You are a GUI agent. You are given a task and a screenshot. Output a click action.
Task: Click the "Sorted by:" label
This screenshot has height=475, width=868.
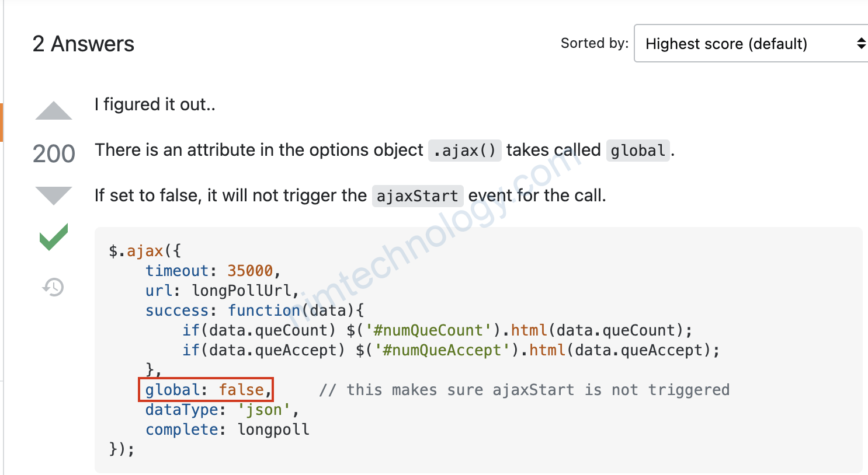tap(594, 43)
